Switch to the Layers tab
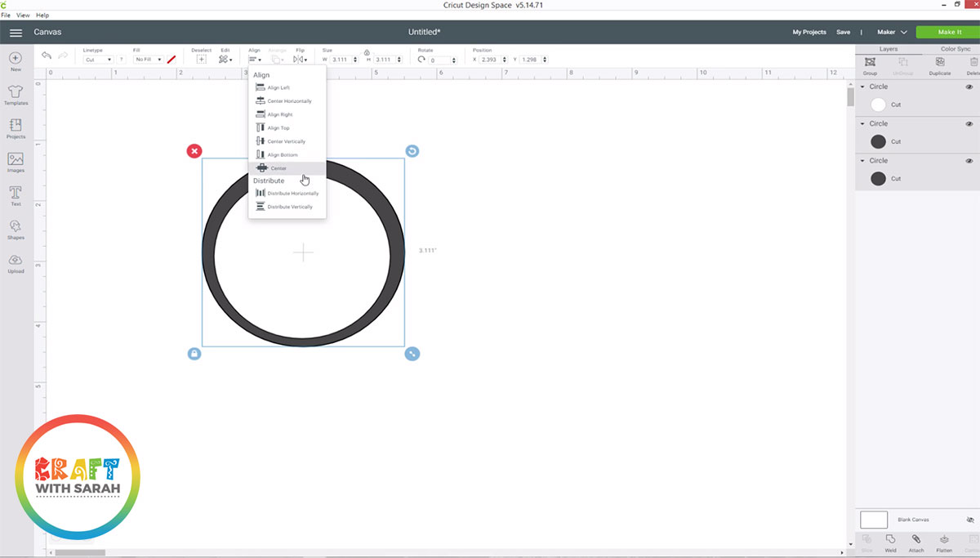Screen dimensions: 980x558 coord(889,49)
